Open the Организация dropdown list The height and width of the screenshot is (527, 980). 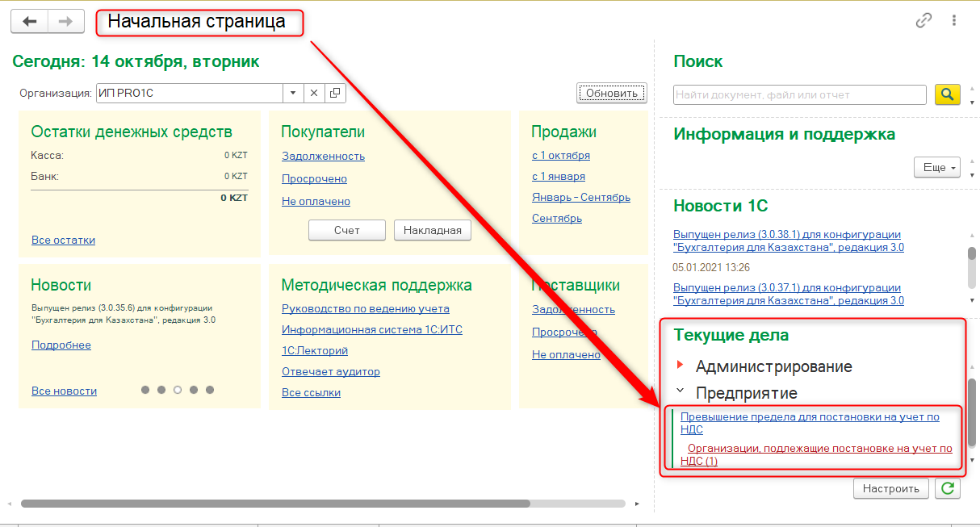pyautogui.click(x=293, y=93)
